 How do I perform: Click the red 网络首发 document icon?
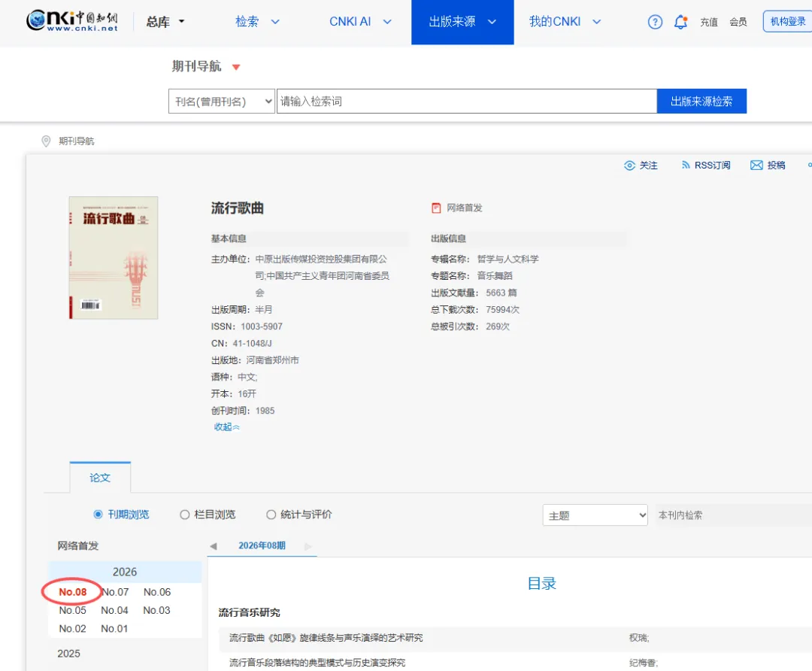pyautogui.click(x=437, y=208)
